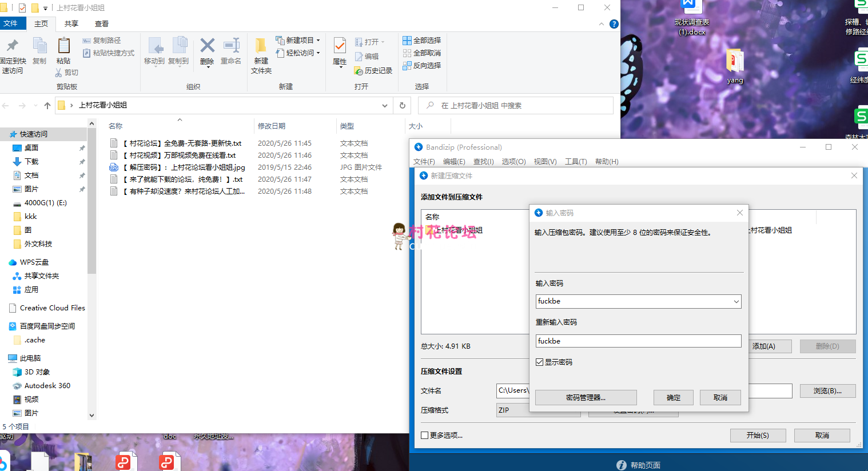Click the navigation pane scroll down arrow
Screen dimensions: 868x471
pyautogui.click(x=91, y=416)
